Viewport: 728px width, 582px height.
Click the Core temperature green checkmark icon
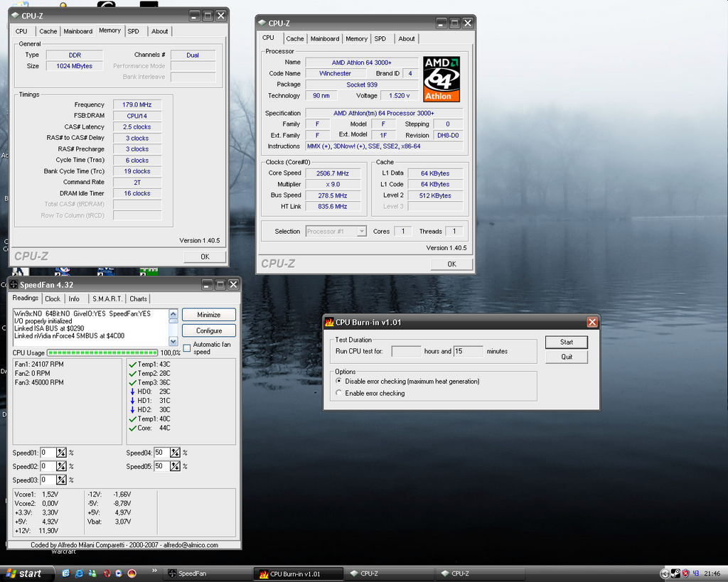pos(132,429)
